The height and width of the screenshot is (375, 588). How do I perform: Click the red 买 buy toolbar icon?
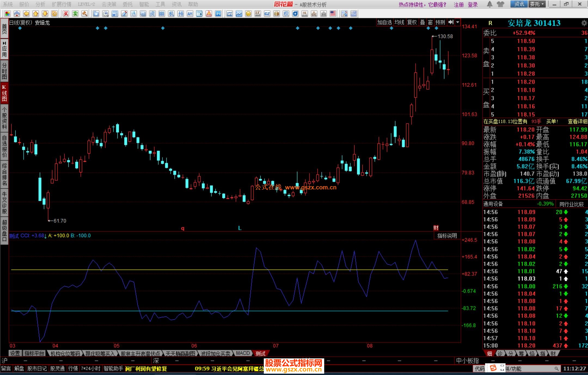click(x=66, y=14)
